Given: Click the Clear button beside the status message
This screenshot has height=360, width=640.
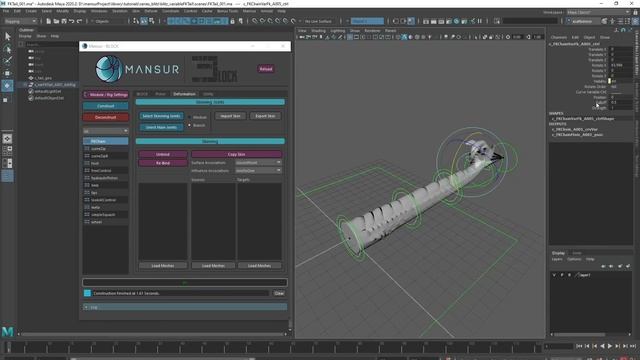Looking at the screenshot, I should 279,293.
